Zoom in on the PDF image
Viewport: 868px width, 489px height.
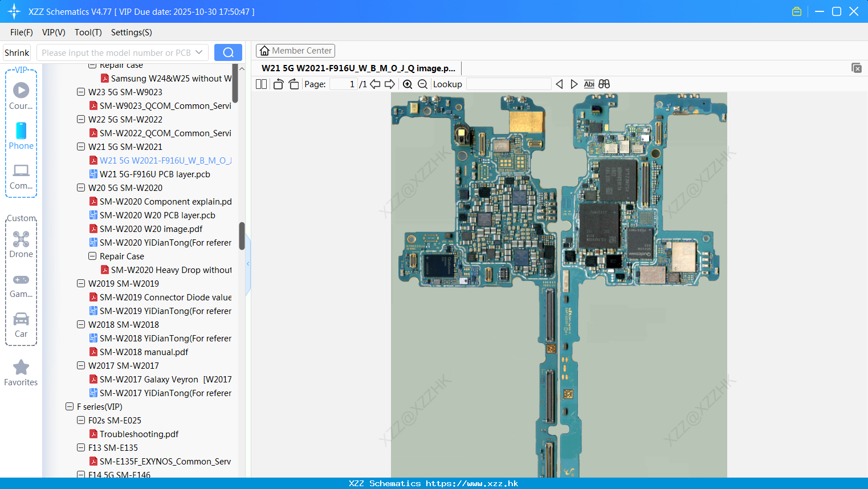[407, 84]
